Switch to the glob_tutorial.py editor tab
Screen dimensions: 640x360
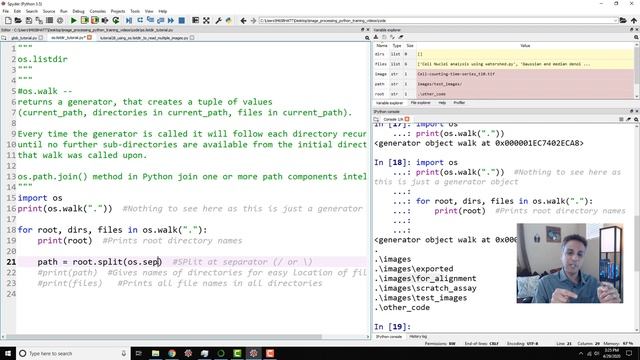(x=24, y=38)
